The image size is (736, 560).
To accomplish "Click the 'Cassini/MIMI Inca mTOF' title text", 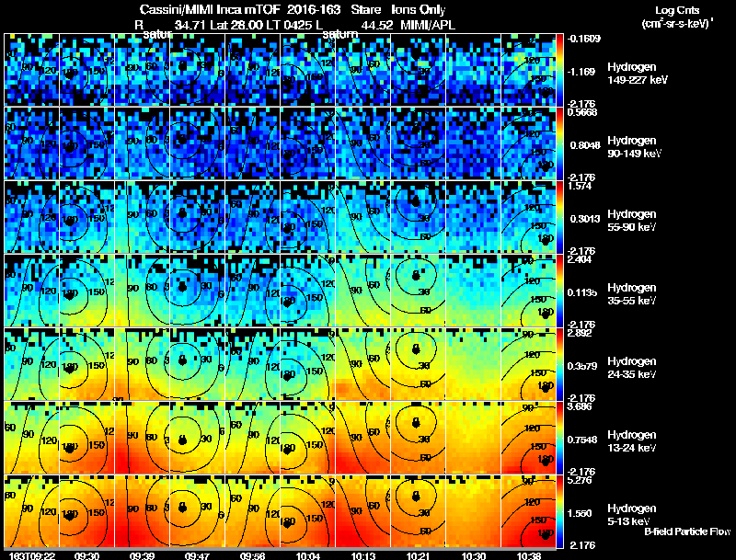I will [210, 9].
